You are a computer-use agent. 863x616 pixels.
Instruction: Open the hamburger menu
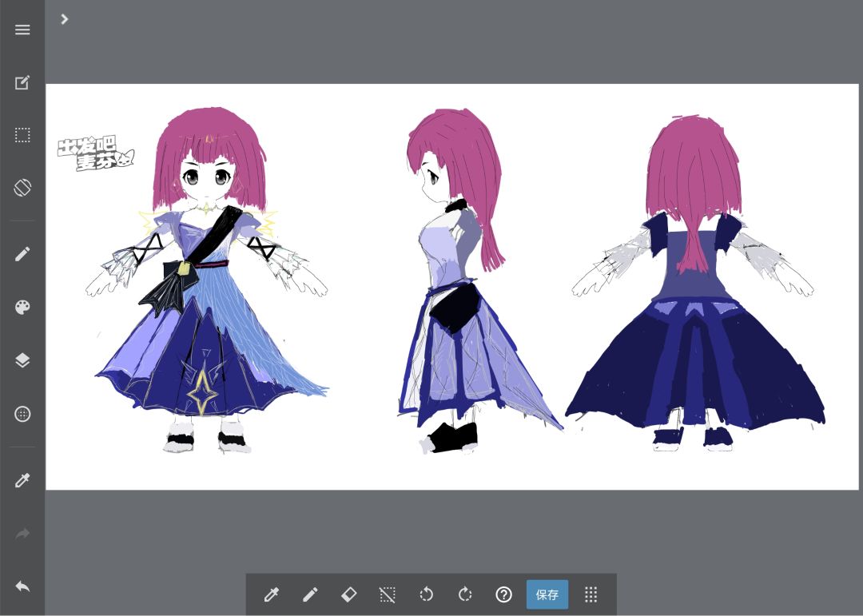point(22,30)
